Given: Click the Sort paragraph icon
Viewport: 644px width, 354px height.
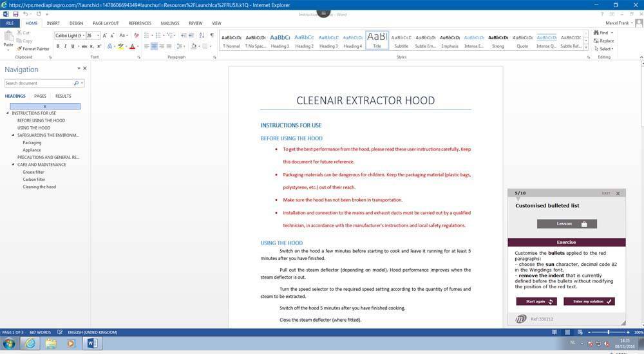Looking at the screenshot, I should point(202,35).
